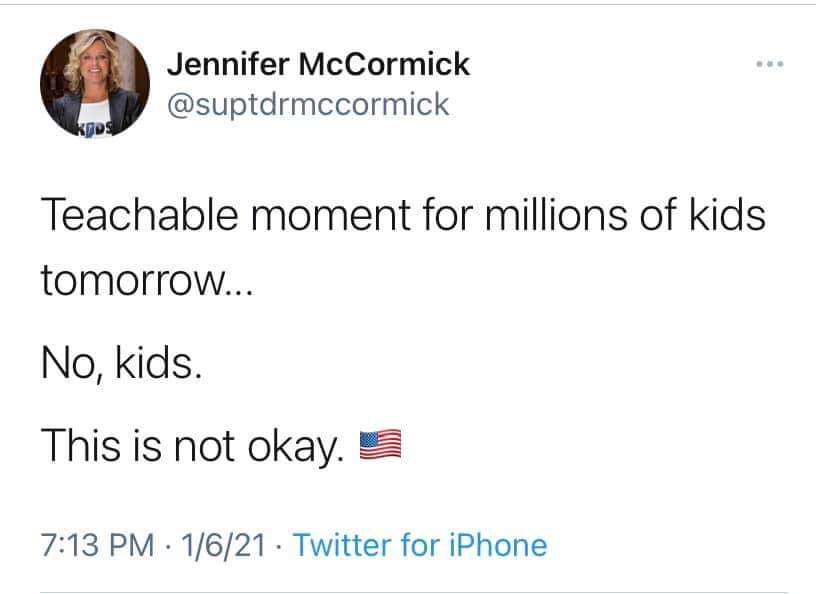
Task: Click the Jennifer McCormick display name
Action: pos(318,64)
